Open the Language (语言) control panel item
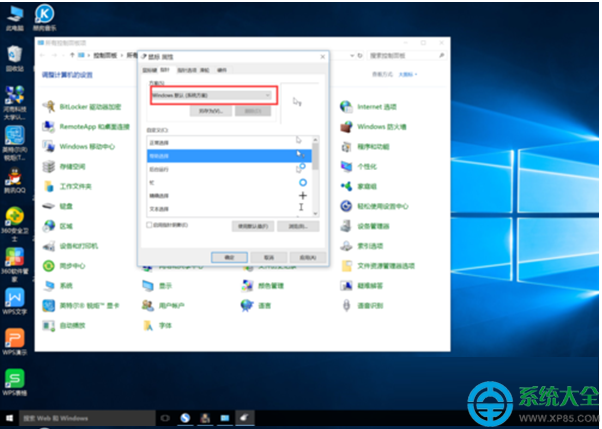 point(256,306)
